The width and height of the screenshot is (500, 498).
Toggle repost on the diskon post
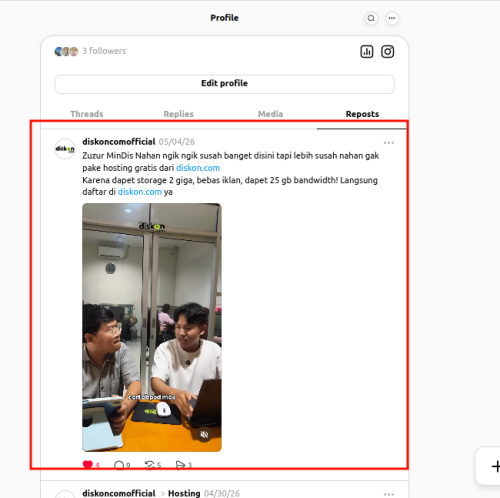click(x=150, y=465)
